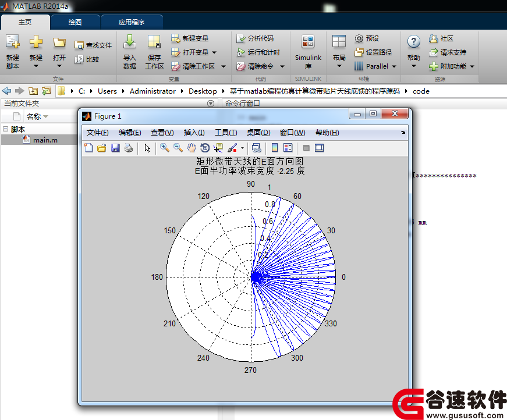Expand the Parallel dropdown menu
The height and width of the screenshot is (420, 507).
[394, 66]
